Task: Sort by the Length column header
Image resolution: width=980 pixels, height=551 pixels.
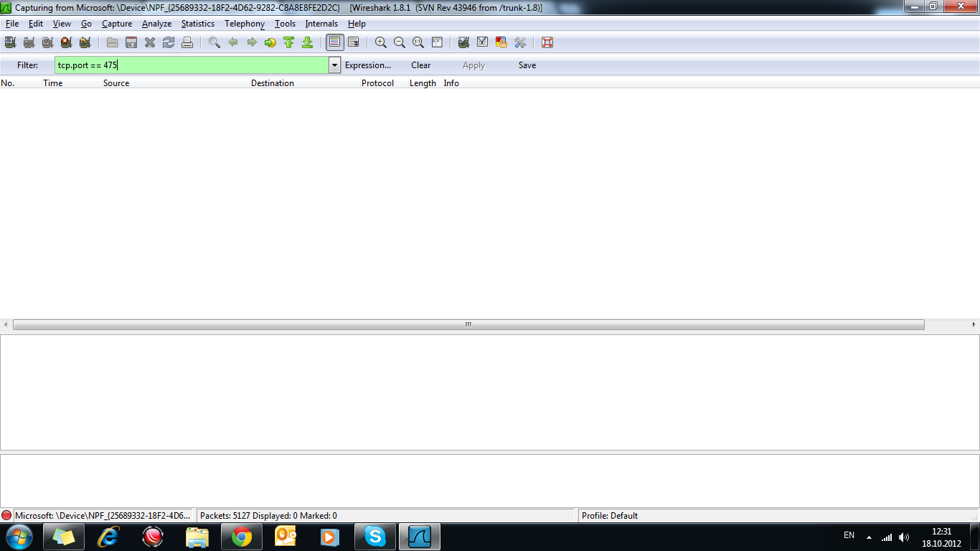Action: pos(423,83)
